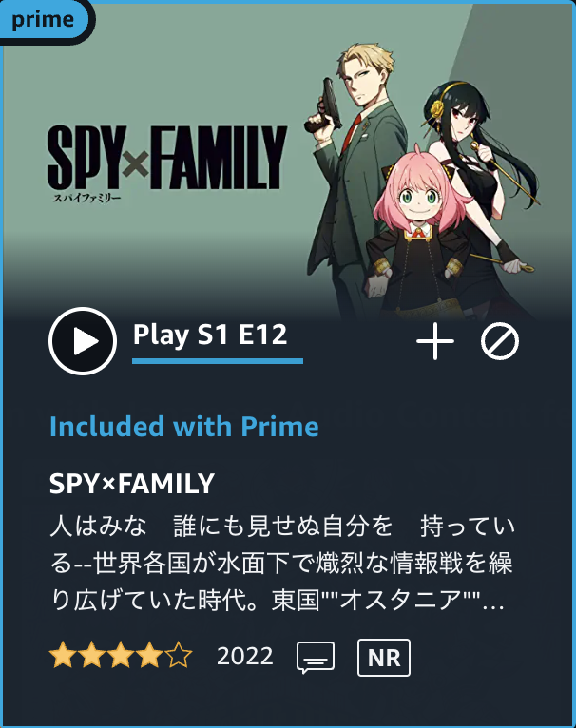Click the SPY×FAMILY poster artwork
The height and width of the screenshot is (728, 576).
coord(288,163)
